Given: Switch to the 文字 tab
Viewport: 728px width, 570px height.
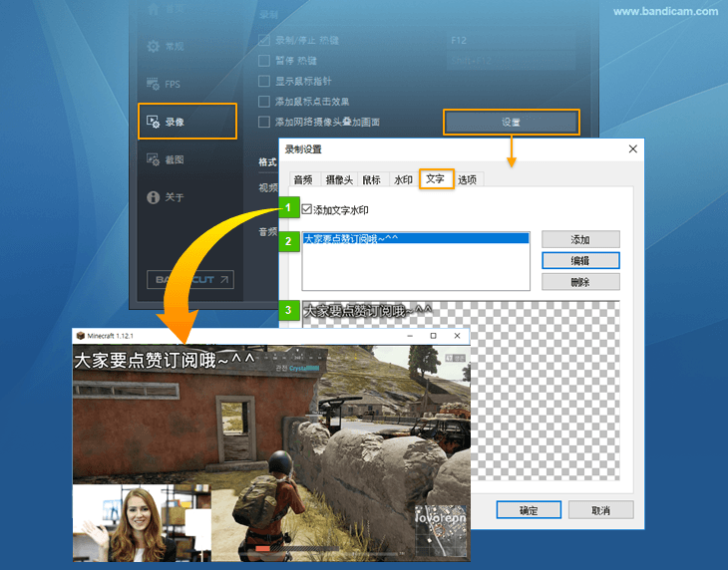Looking at the screenshot, I should click(436, 178).
